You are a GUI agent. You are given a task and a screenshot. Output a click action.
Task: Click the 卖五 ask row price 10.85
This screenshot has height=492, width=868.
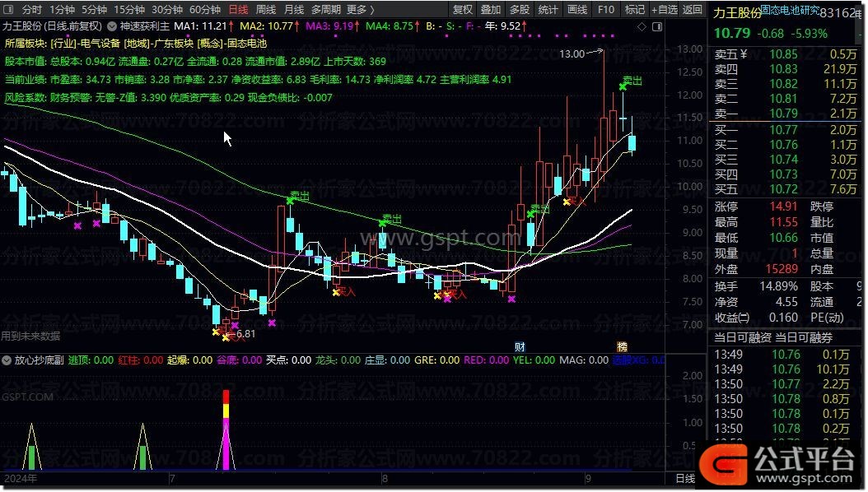[x=783, y=54]
